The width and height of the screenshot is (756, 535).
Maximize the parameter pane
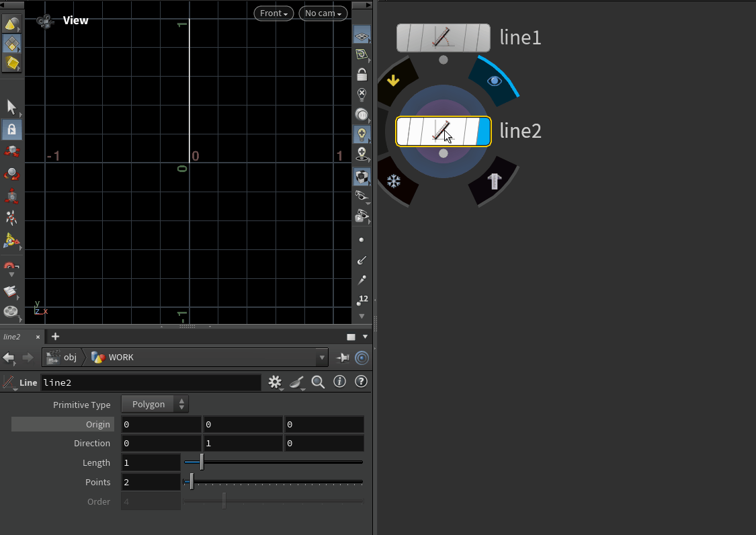[351, 337]
